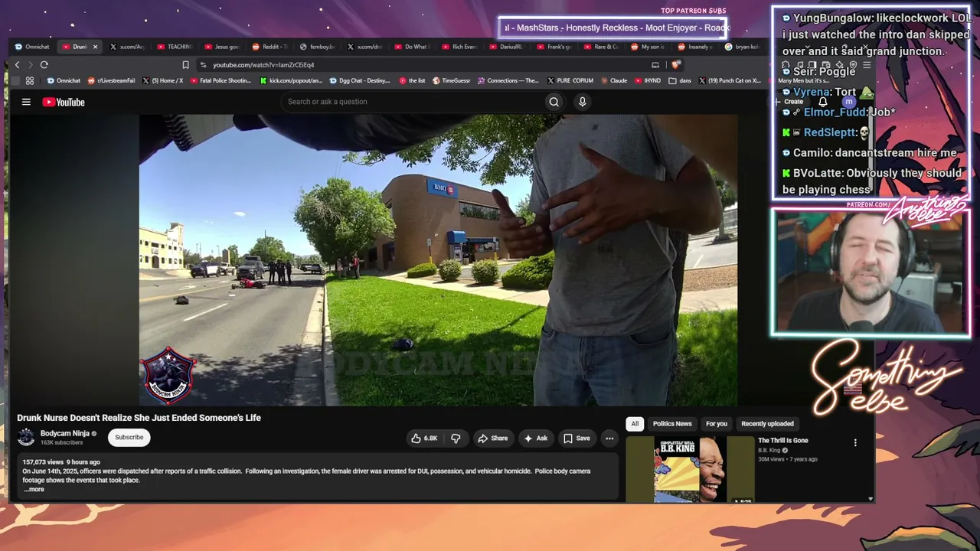The height and width of the screenshot is (551, 980).
Task: Expand the 'dans' bookmarks folder
Action: [x=679, y=80]
